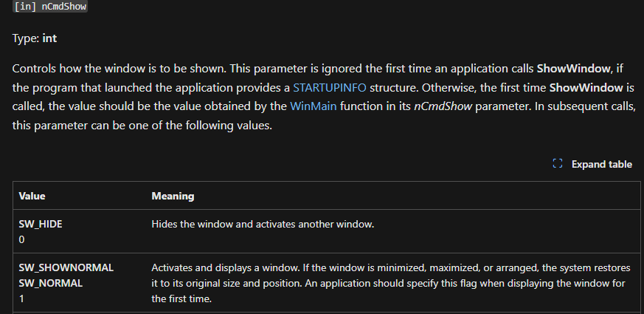Follow the WinMain function link
The image size is (644, 314).
[x=314, y=106]
